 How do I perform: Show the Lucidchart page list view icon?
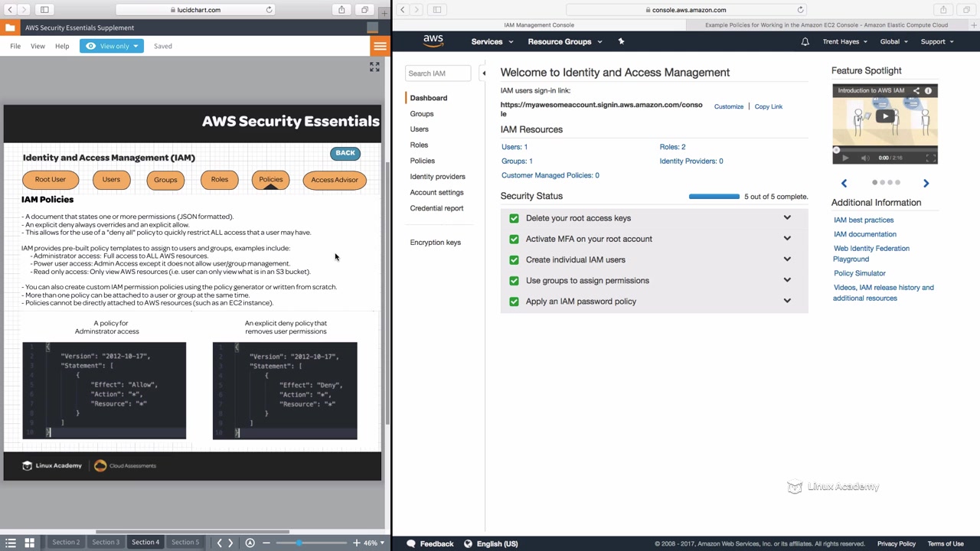11,543
